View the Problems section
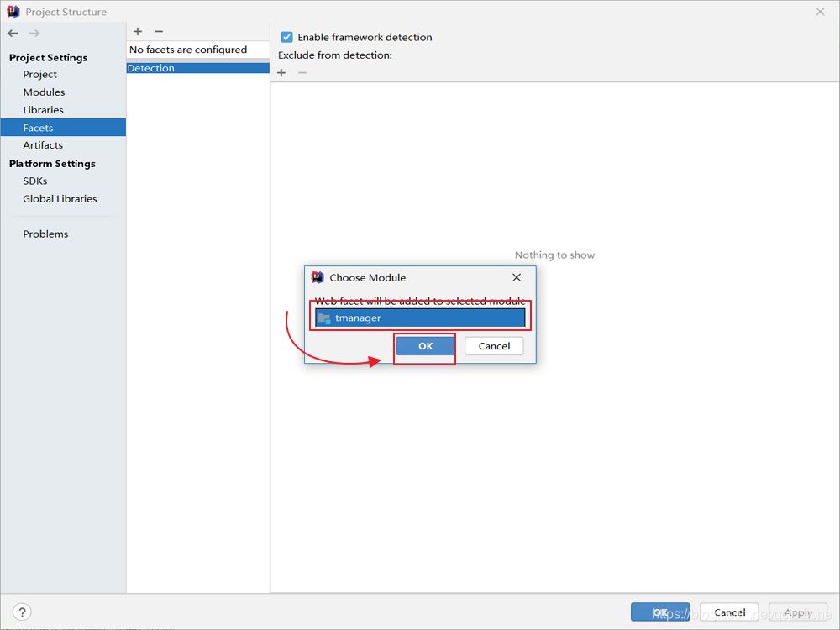 45,234
